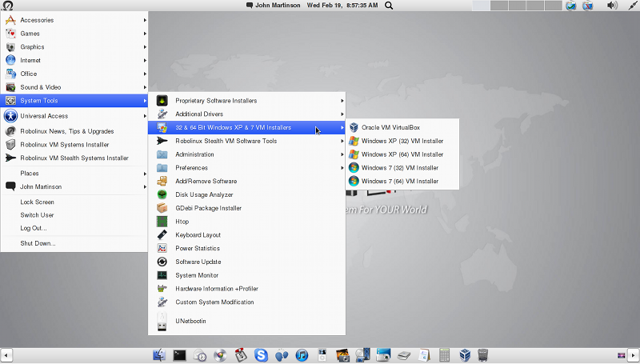Open the white iPod dock icon

(322, 355)
